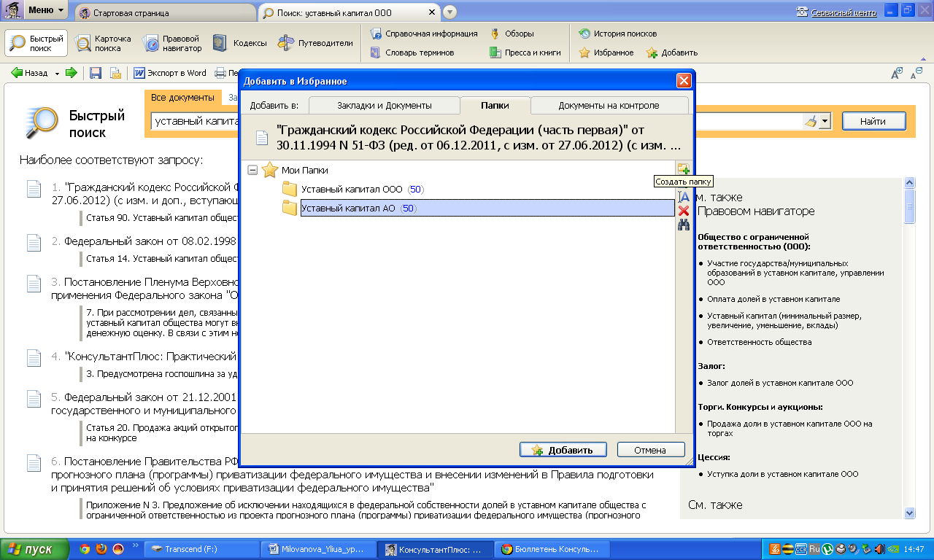This screenshot has width=934, height=560.
Task: Switch to Transcend (F:) taskbar window
Action: coord(203,549)
